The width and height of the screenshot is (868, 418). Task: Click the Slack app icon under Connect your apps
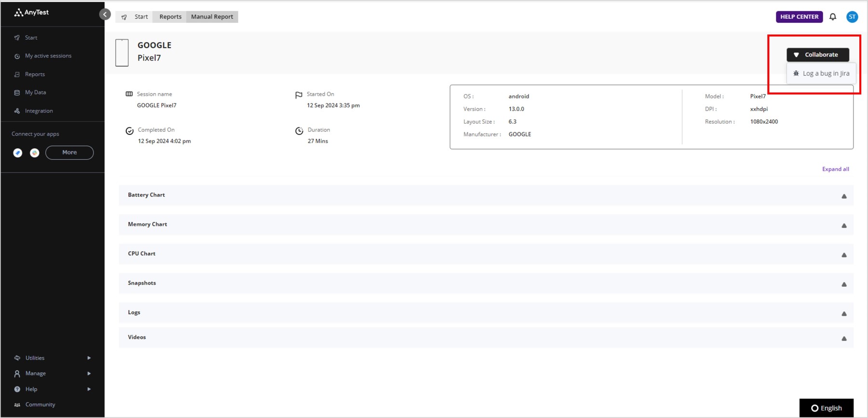pyautogui.click(x=35, y=153)
